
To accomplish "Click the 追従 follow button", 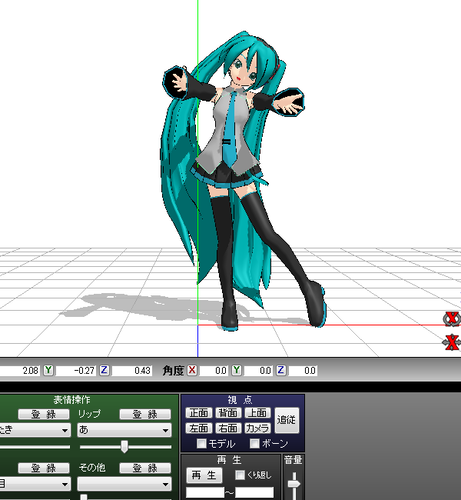I will pos(287,420).
